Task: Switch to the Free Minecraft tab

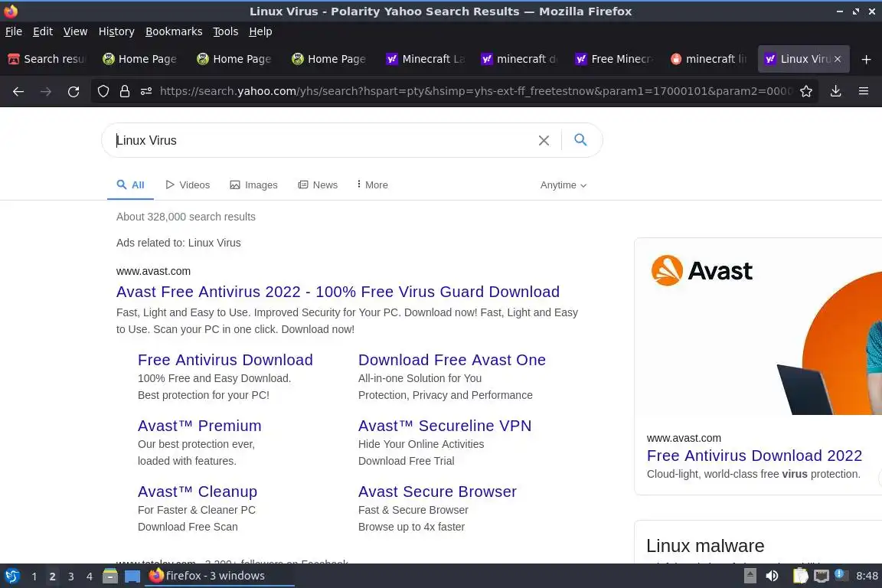Action: [616, 59]
